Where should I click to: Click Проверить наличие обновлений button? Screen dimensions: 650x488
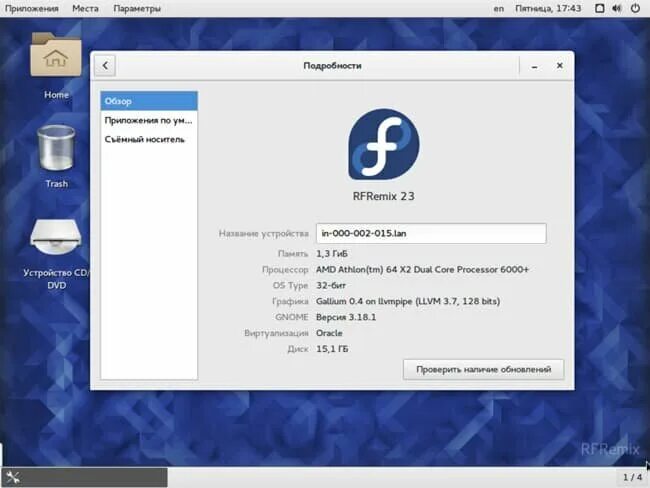[x=483, y=369]
